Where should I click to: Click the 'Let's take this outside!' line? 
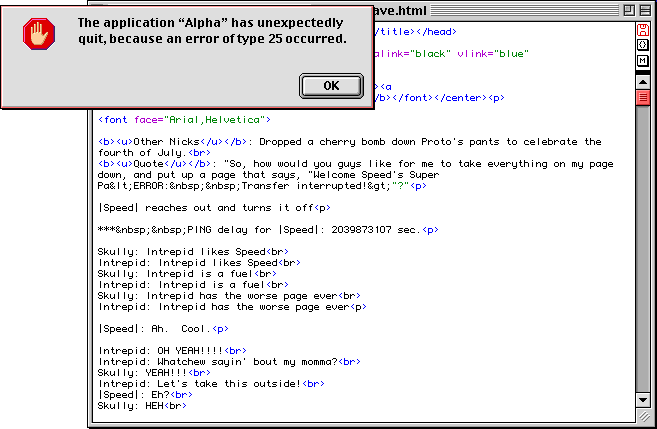211,383
